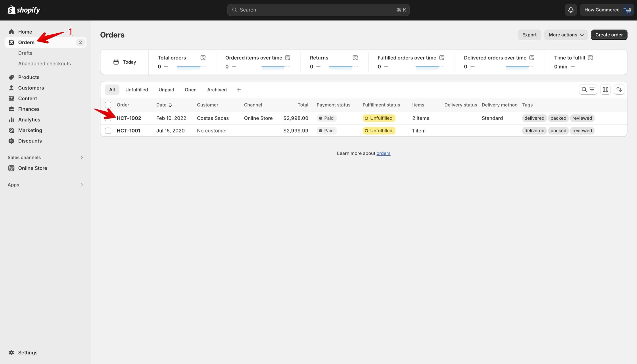Click the Orders count badge 2
Image resolution: width=637 pixels, height=364 pixels.
pos(80,42)
